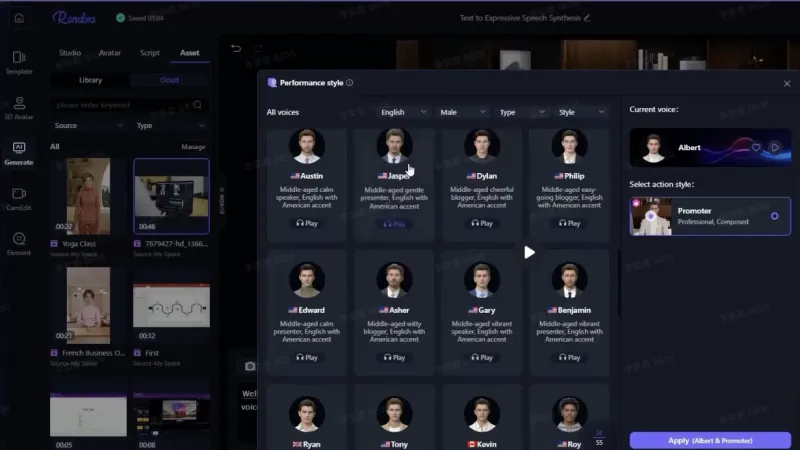Switch to the Asset tab
800x450 pixels.
click(x=190, y=53)
